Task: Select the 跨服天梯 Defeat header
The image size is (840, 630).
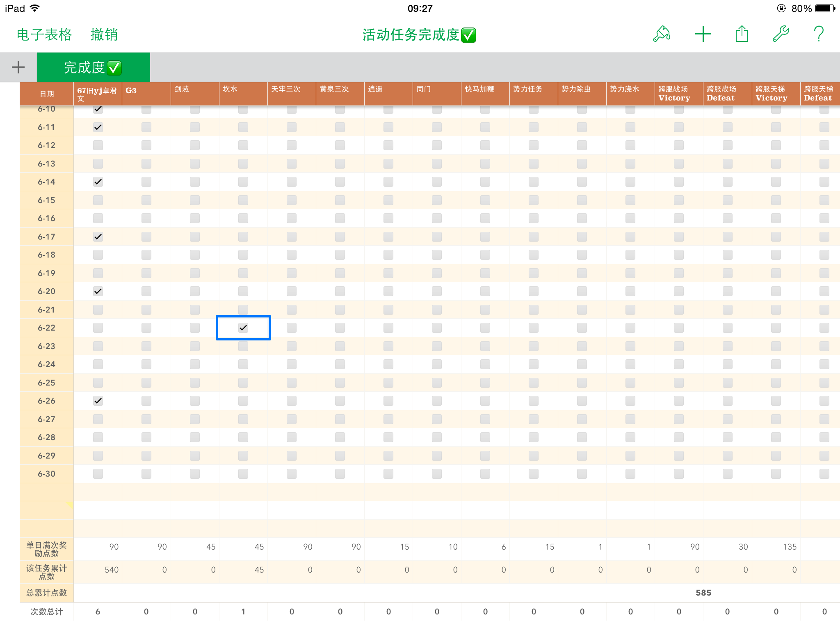Action: click(820, 94)
